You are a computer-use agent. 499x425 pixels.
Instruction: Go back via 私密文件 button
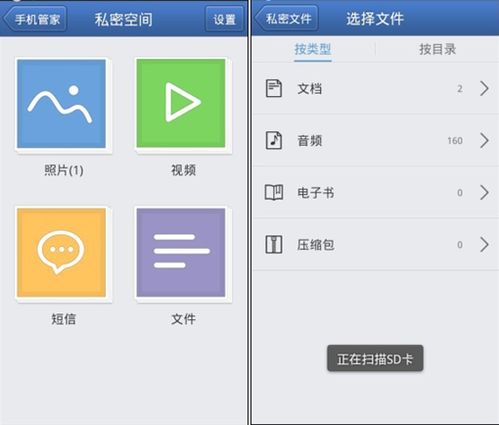click(x=286, y=18)
